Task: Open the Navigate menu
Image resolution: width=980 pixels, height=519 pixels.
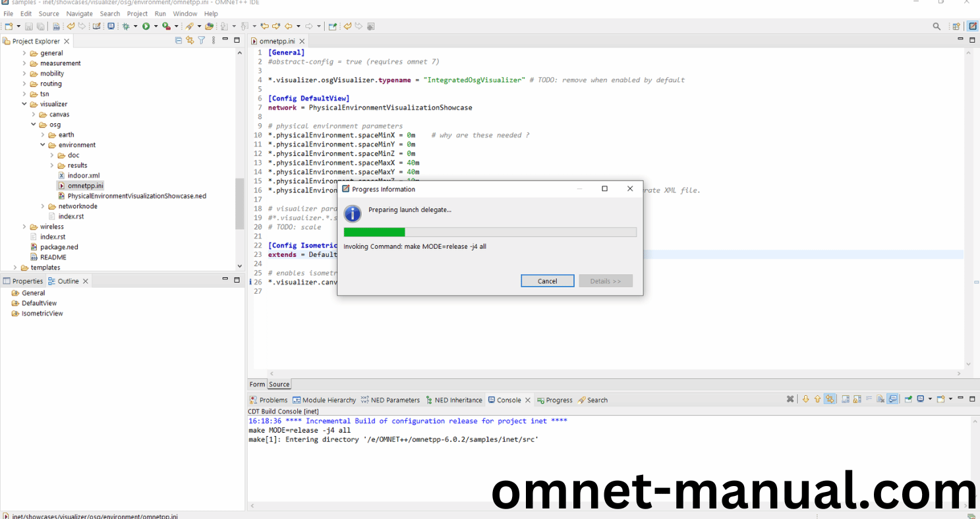Action: tap(79, 13)
